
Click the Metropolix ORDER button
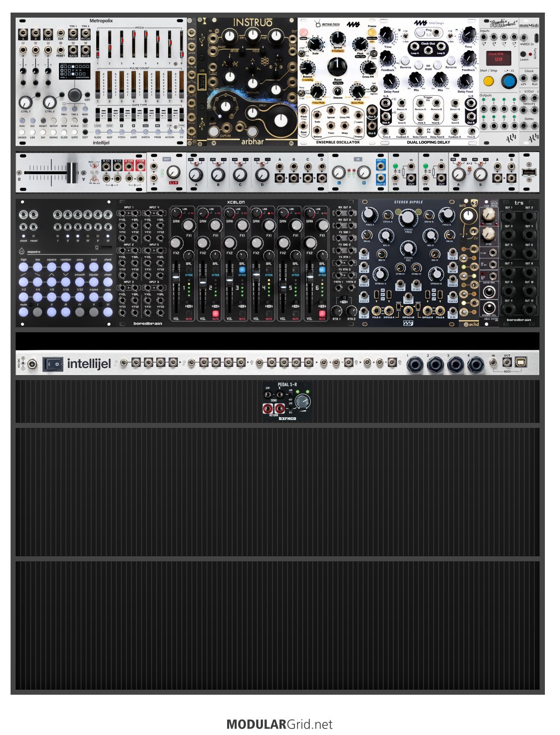click(22, 132)
